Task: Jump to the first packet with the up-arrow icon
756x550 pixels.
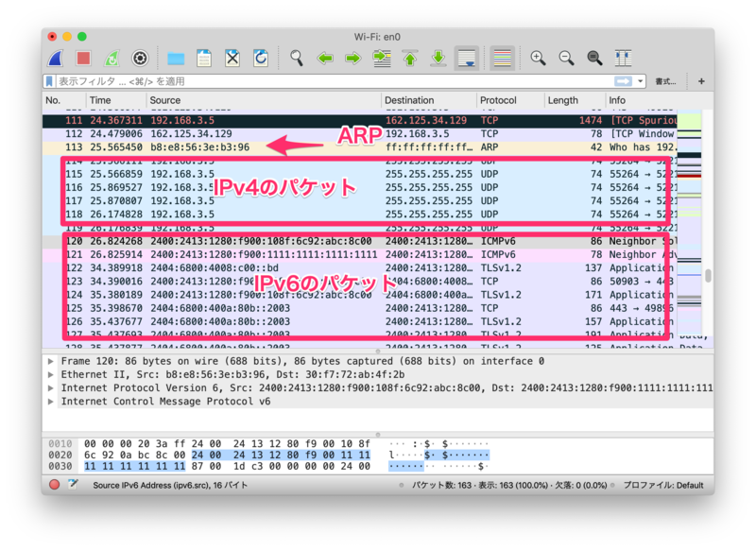Action: (410, 59)
